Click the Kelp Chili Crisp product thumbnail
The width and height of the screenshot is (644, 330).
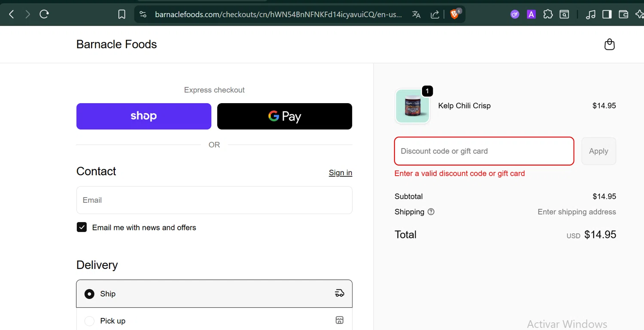tap(412, 106)
